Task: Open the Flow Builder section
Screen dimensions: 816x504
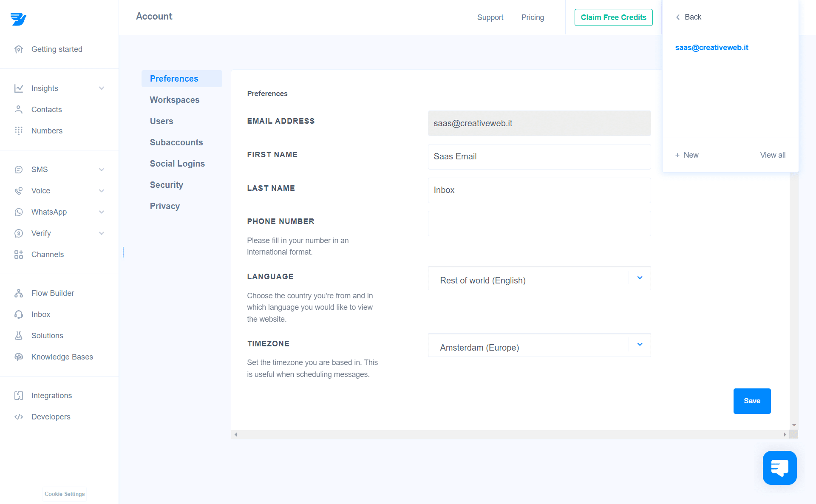Action: tap(53, 293)
